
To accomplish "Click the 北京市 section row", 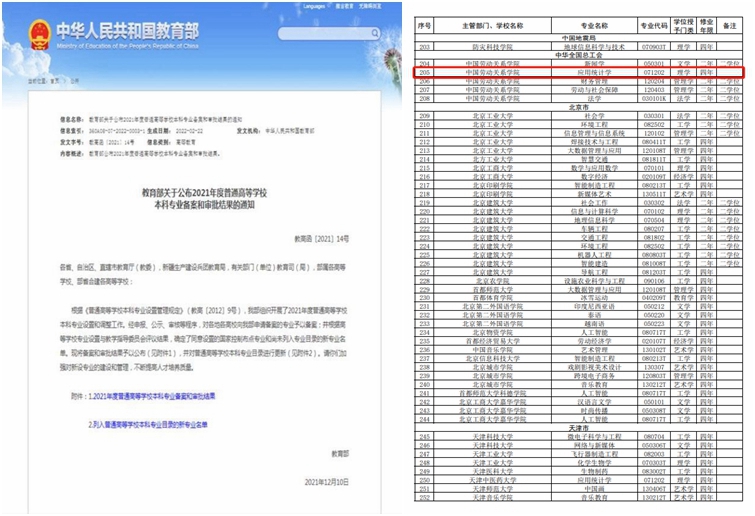I will 579,107.
